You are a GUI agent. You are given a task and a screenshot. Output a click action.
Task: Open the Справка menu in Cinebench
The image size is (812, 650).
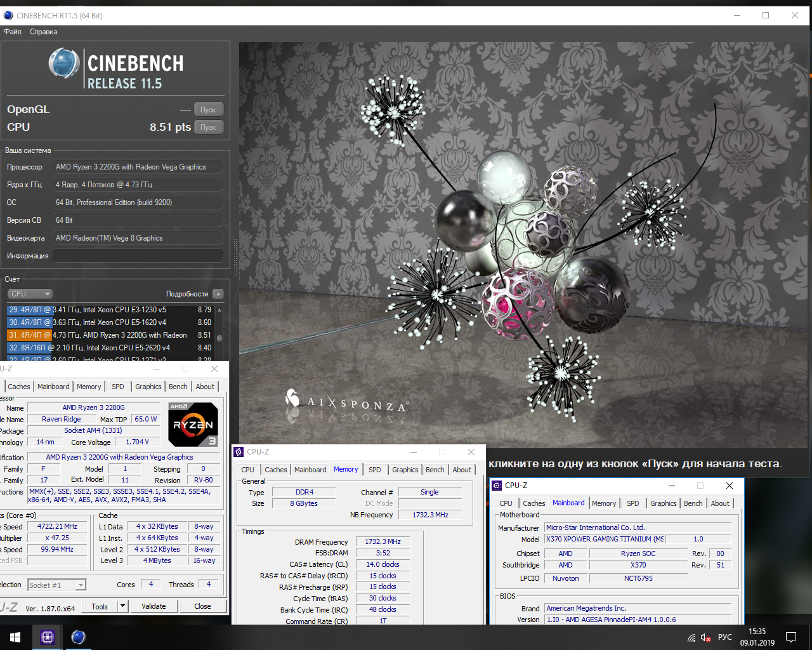click(x=43, y=32)
